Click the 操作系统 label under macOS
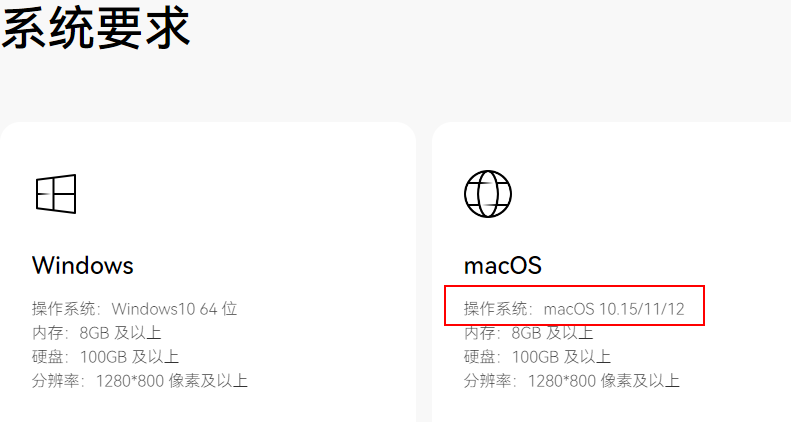The height and width of the screenshot is (422, 791). [495, 309]
